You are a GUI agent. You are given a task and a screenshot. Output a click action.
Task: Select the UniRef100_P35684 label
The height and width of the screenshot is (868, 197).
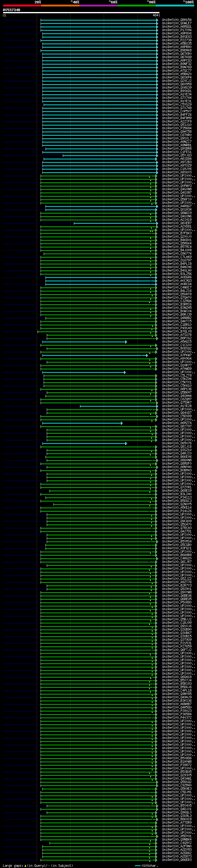(176, 128)
